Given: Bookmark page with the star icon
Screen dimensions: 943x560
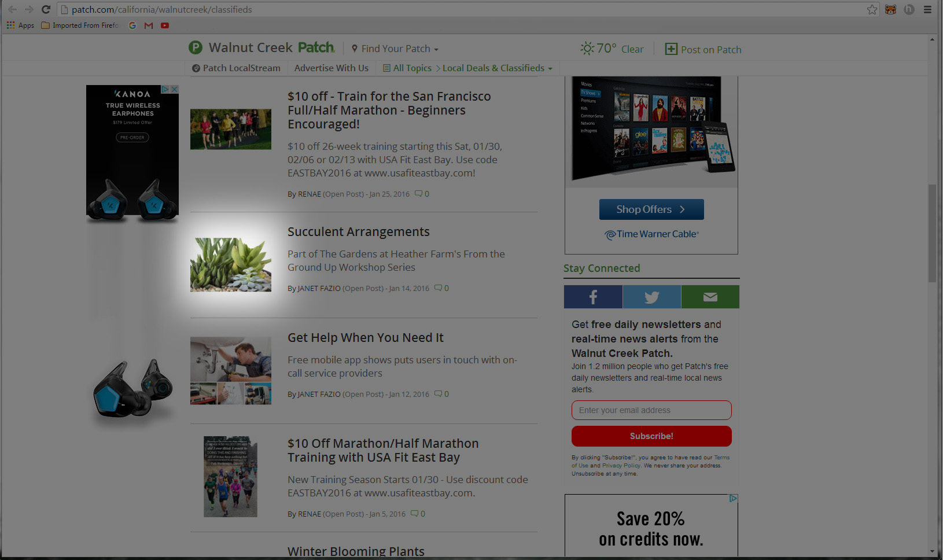Looking at the screenshot, I should [x=872, y=9].
